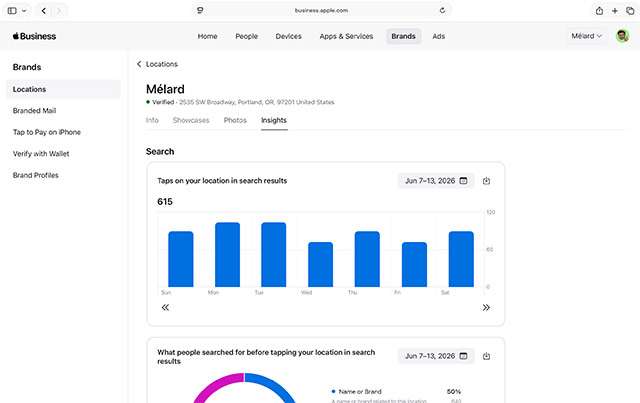Screen dimensions: 640x403
Task: Open the Home navigation item
Action: tap(207, 36)
